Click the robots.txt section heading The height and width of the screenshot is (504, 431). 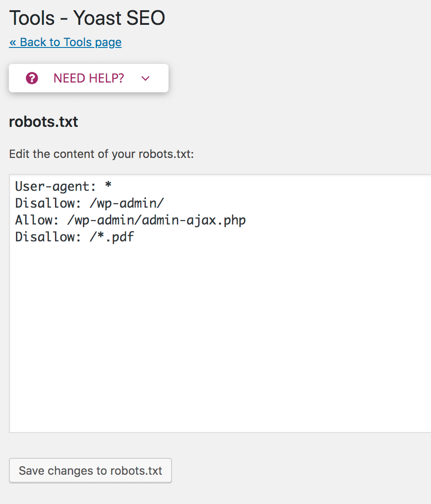43,122
